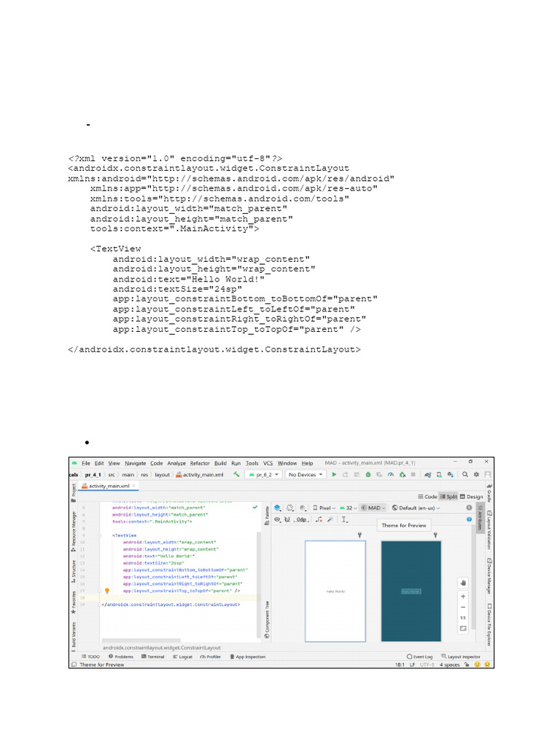Image resolution: width=560 pixels, height=747 pixels.
Task: Switch editor to Design view
Action: pos(472,496)
